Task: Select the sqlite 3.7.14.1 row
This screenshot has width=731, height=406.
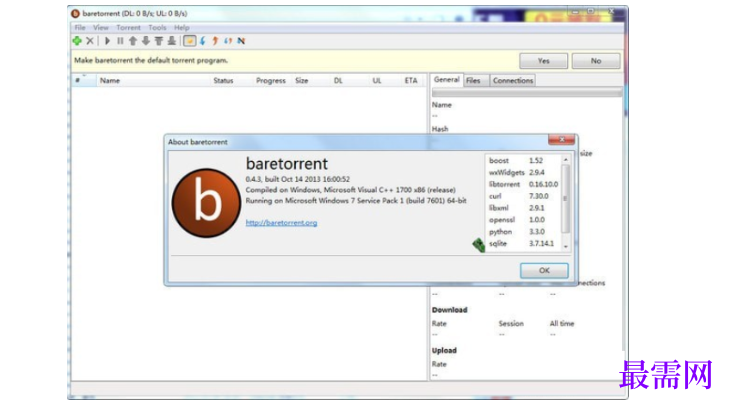Action: point(523,243)
